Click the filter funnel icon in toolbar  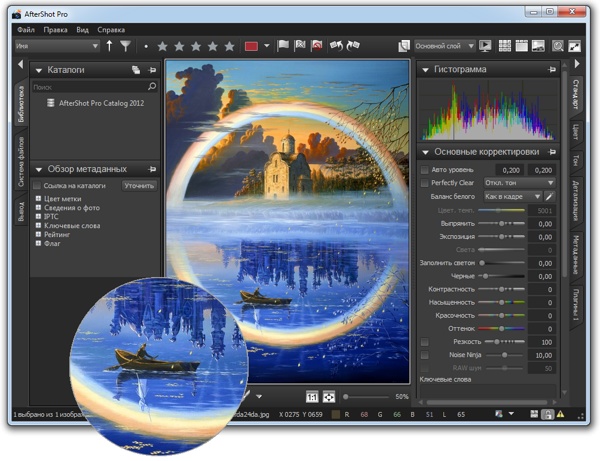coord(125,46)
